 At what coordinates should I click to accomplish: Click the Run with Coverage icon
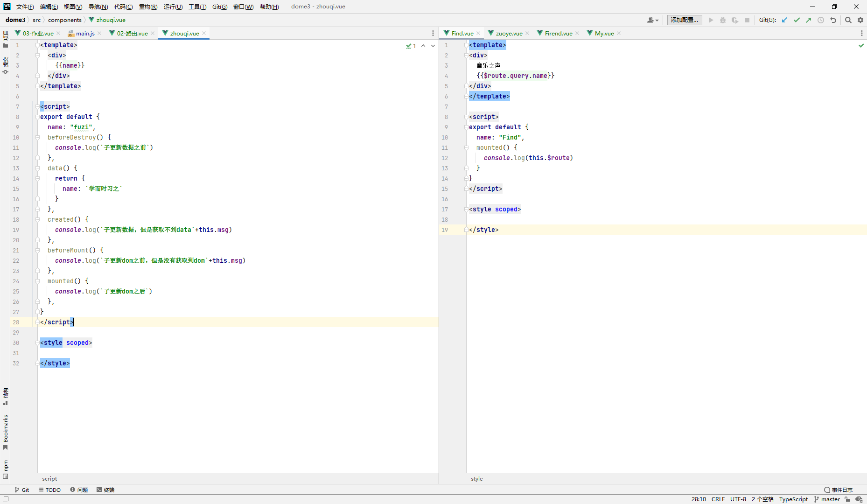point(735,20)
